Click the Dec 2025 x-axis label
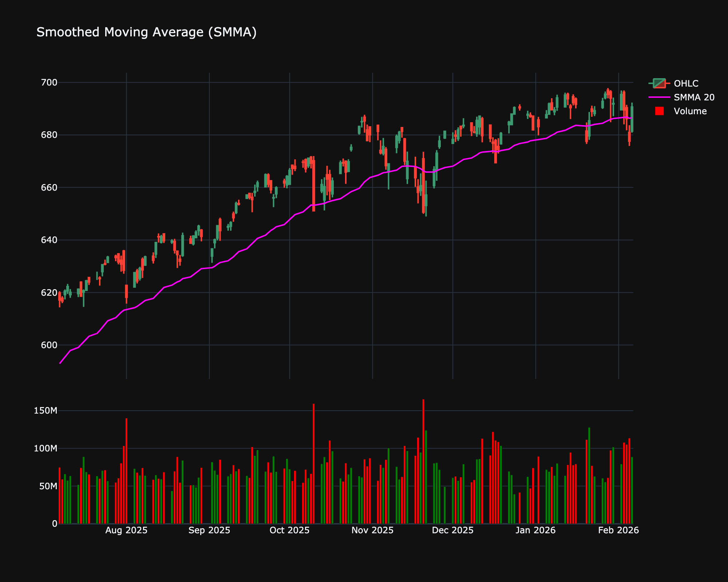Image resolution: width=728 pixels, height=582 pixels. pyautogui.click(x=452, y=530)
